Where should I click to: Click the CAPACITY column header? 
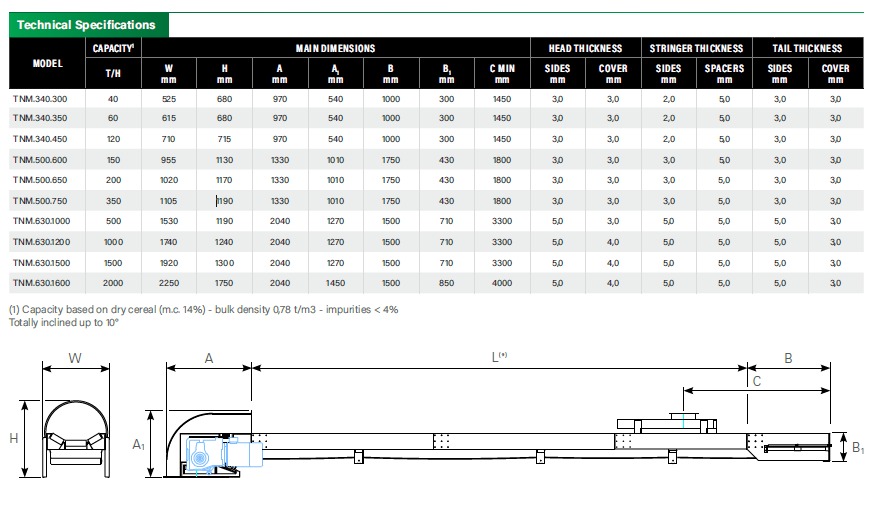pyautogui.click(x=113, y=48)
